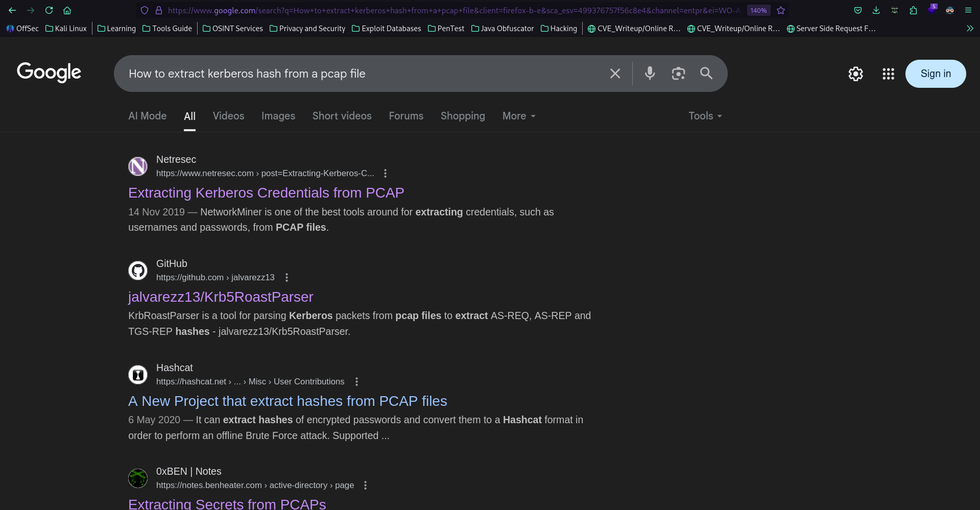Screen dimensions: 980x510
Task: Open the Short videos tab
Action: click(342, 116)
